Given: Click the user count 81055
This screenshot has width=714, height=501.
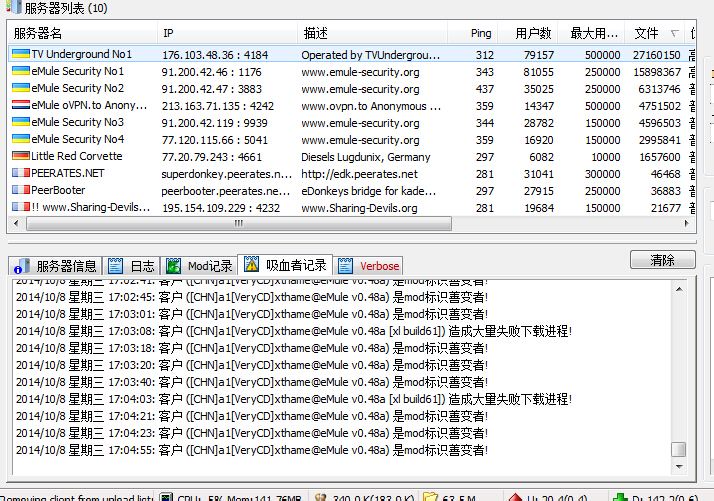Looking at the screenshot, I should click(538, 72).
